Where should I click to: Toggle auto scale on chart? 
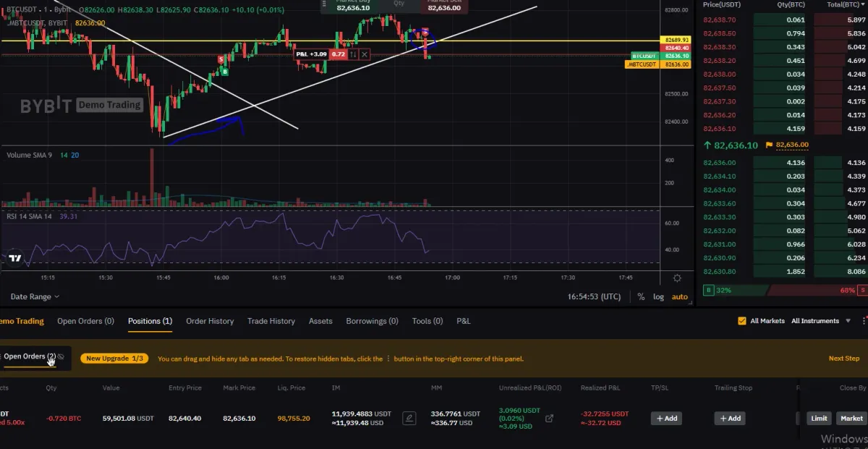[679, 296]
